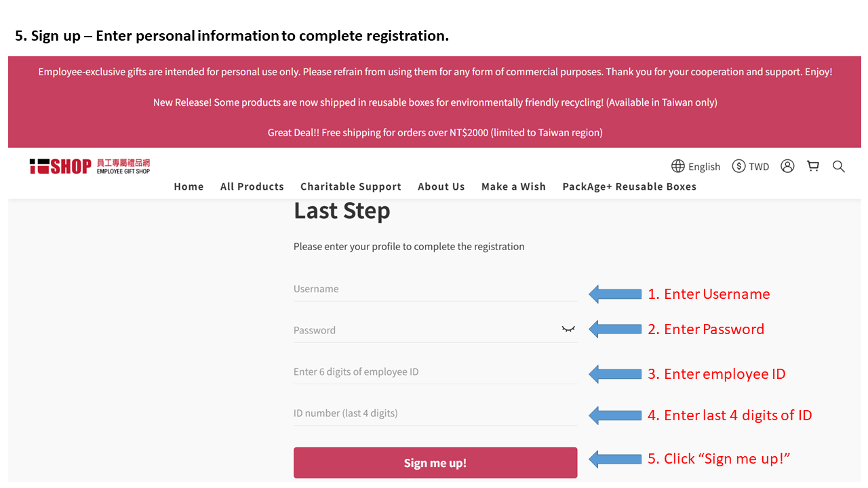Go to the Home menu
The width and height of the screenshot is (868, 488).
(189, 186)
